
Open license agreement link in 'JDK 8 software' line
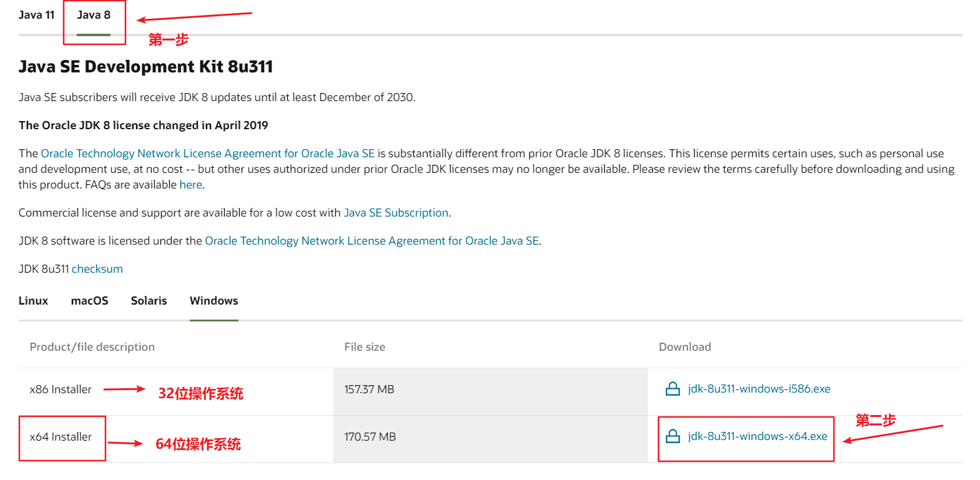[x=371, y=241]
